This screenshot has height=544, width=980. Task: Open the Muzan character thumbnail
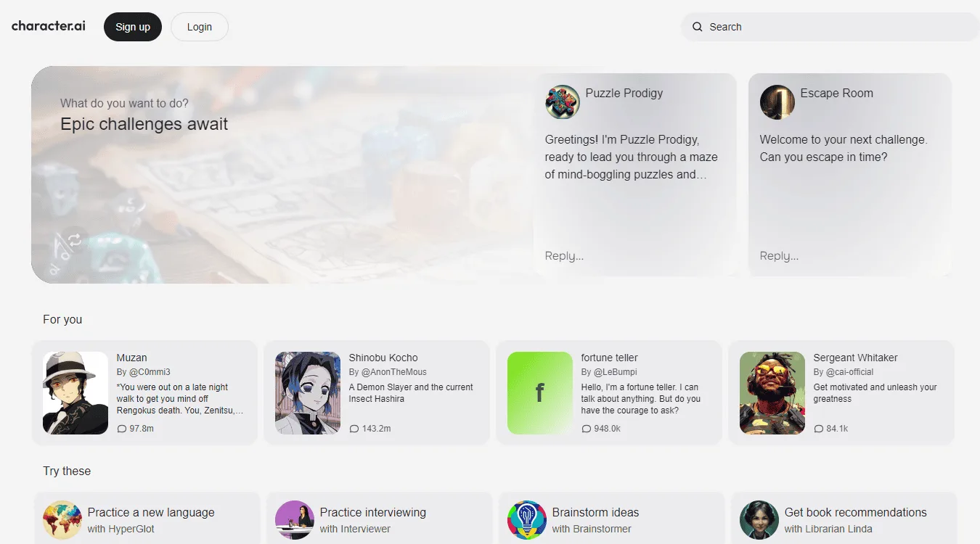coord(75,393)
